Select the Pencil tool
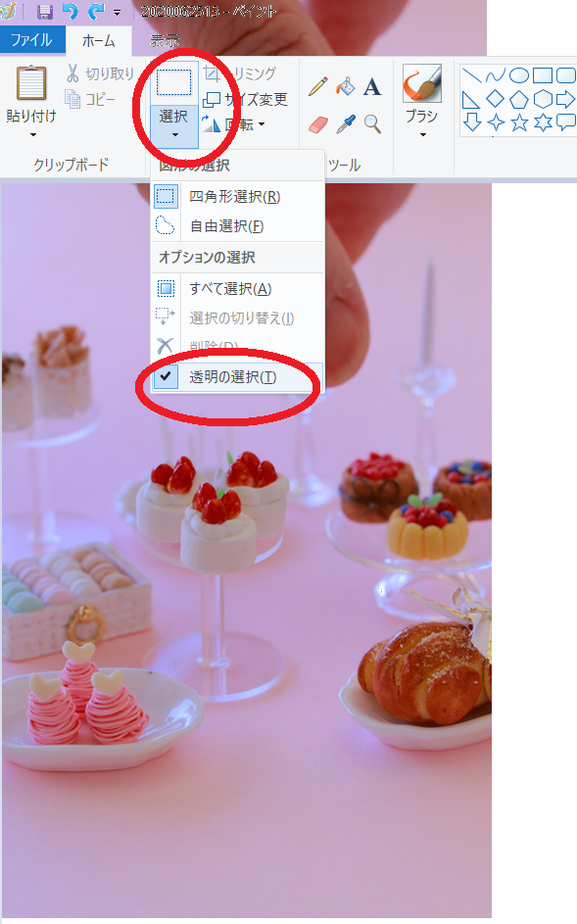 pyautogui.click(x=317, y=86)
